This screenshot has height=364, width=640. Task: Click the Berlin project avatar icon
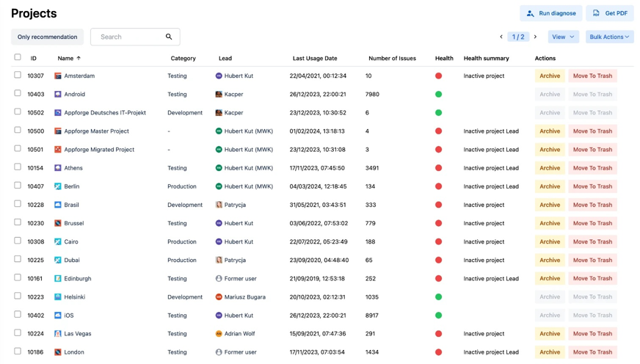(58, 186)
